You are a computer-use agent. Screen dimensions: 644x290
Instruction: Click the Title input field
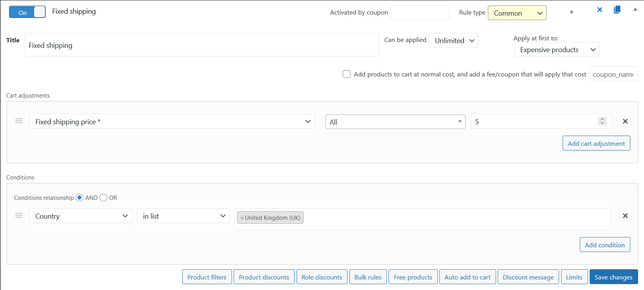[x=201, y=45]
